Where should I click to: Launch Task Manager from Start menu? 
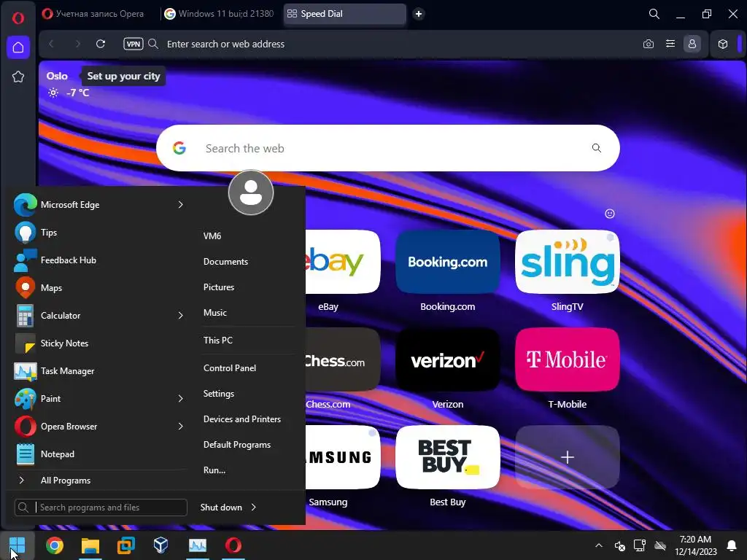(99, 371)
